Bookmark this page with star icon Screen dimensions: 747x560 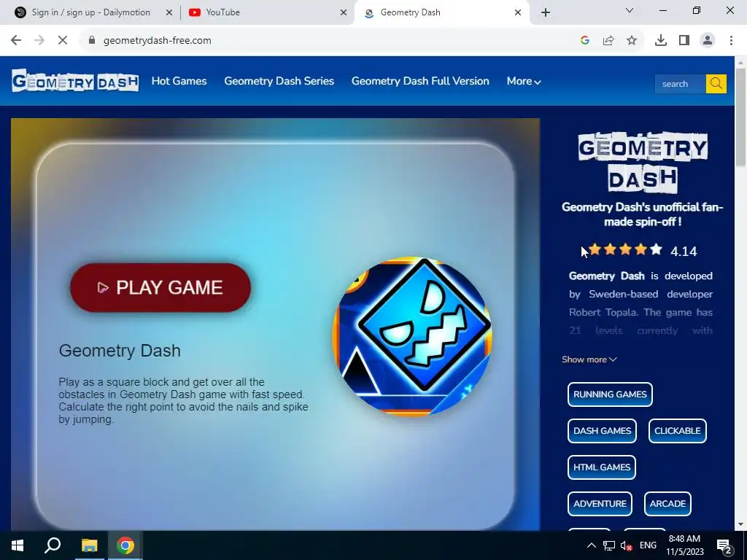point(632,41)
